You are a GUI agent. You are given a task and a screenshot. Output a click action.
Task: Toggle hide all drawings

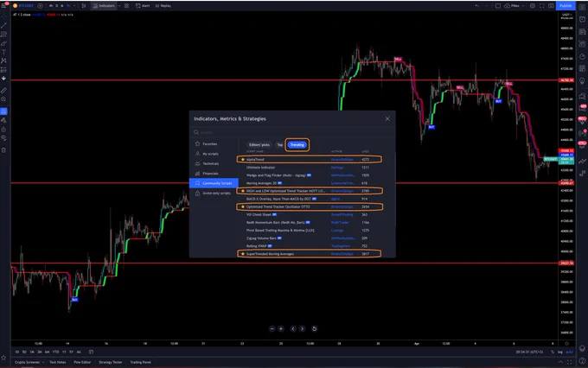tap(3, 138)
